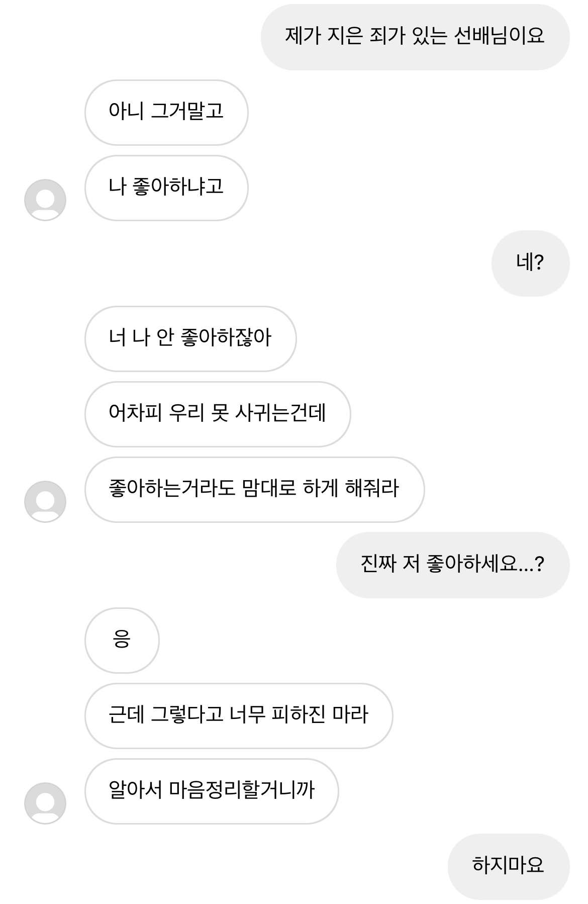Tap the '어차피 우리 못 사귀는건데' bubble
588x904 pixels.
218,414
